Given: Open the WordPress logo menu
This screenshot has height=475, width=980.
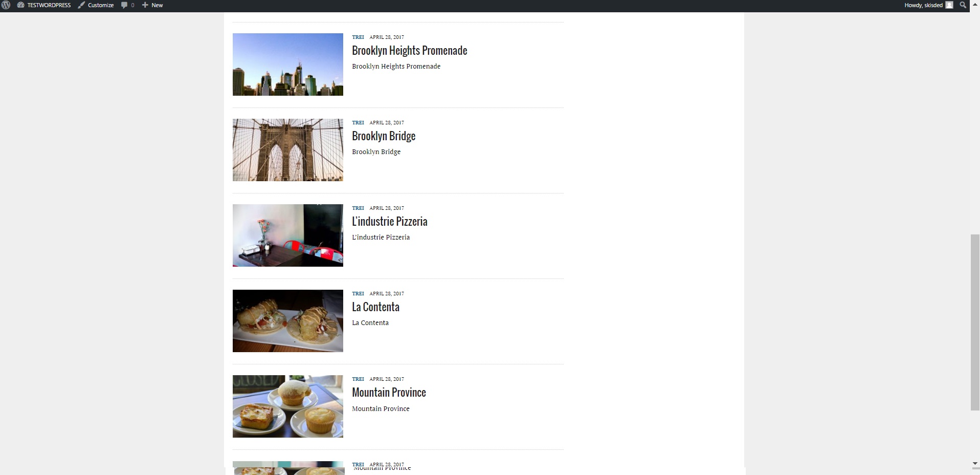Looking at the screenshot, I should (x=6, y=5).
